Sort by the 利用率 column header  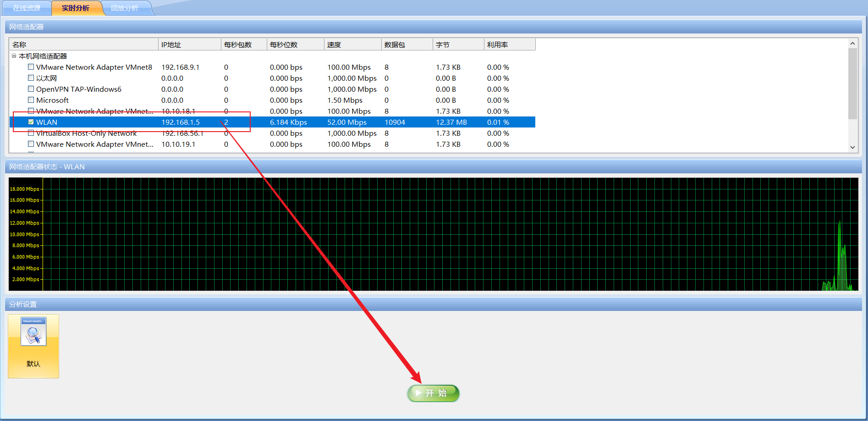[510, 44]
